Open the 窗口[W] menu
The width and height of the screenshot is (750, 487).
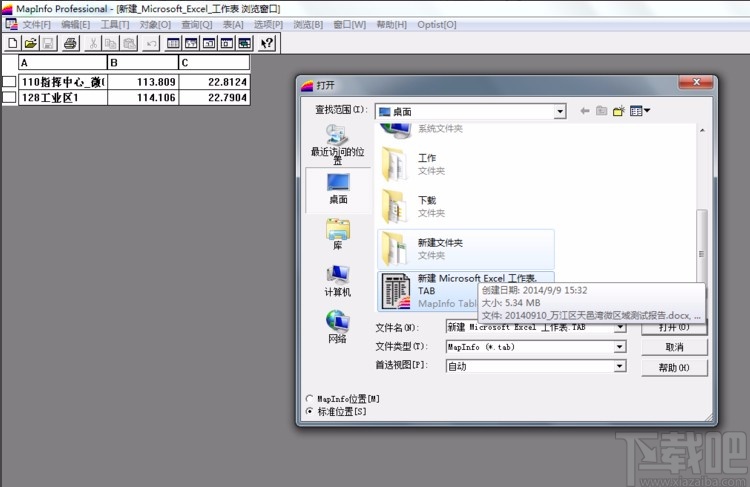tap(350, 24)
